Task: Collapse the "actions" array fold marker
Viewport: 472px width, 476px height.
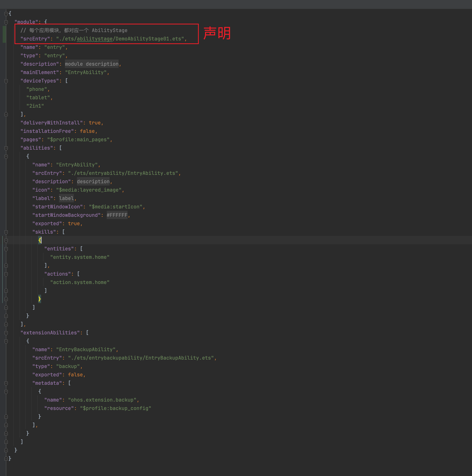Action: (x=6, y=274)
